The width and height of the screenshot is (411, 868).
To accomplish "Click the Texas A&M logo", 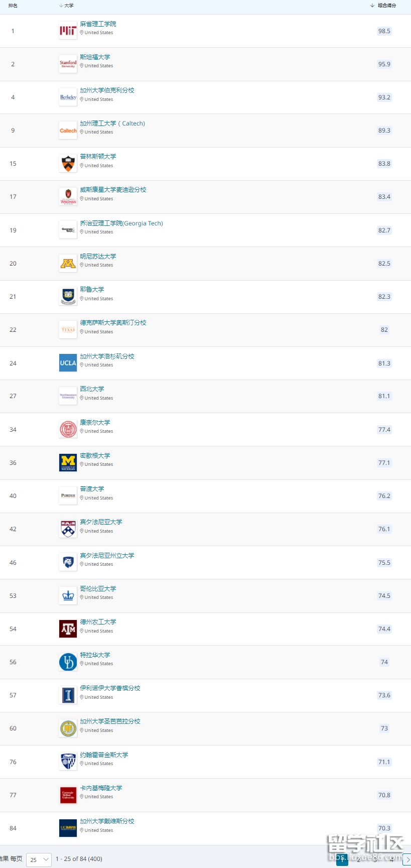I will [68, 629].
